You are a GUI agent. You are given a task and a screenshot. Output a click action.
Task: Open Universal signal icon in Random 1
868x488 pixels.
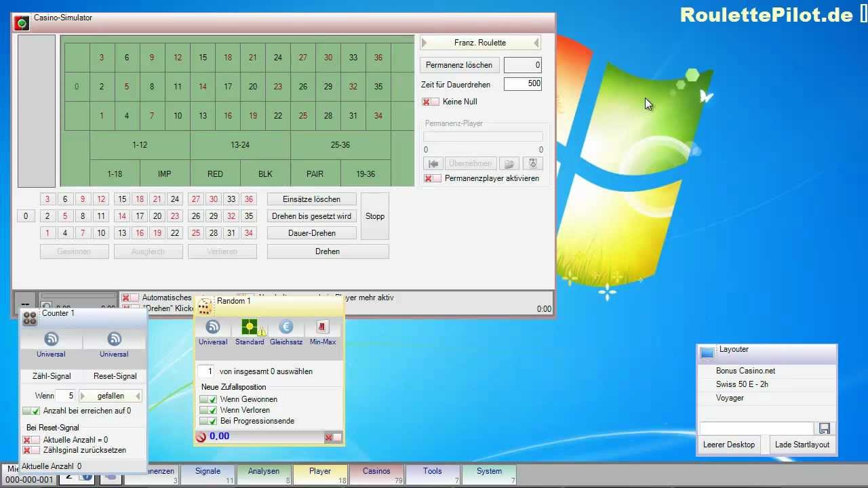pos(213,327)
